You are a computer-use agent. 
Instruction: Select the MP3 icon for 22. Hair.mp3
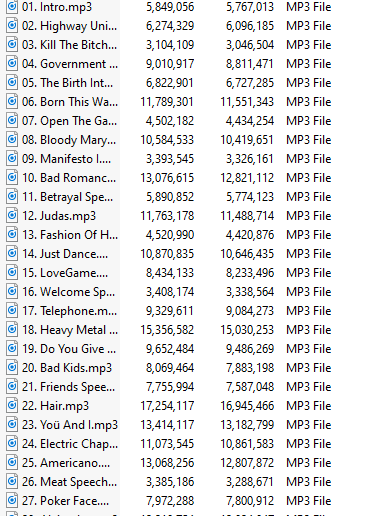(12, 405)
